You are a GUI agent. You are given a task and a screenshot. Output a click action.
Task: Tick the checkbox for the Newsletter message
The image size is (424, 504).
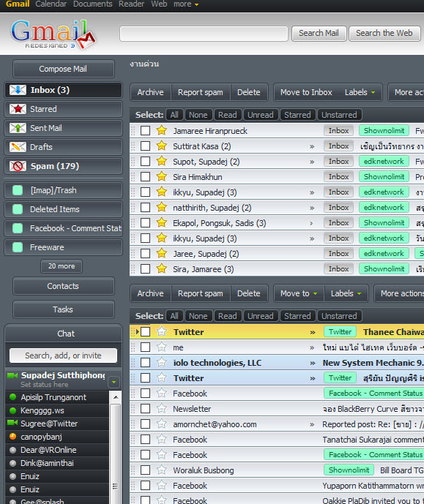point(145,408)
